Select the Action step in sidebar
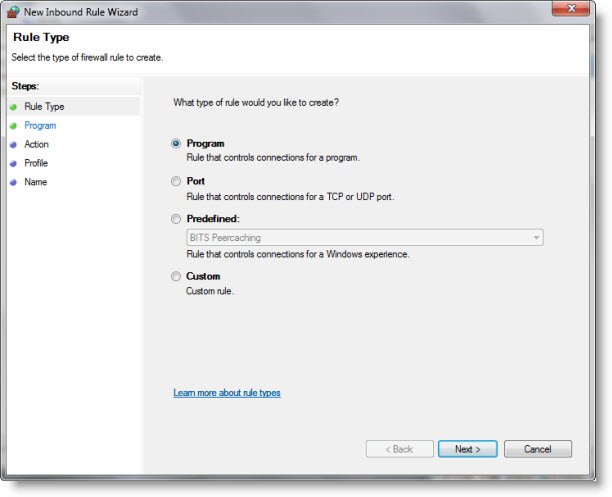Viewport: 612px width, 497px height. pyautogui.click(x=36, y=145)
